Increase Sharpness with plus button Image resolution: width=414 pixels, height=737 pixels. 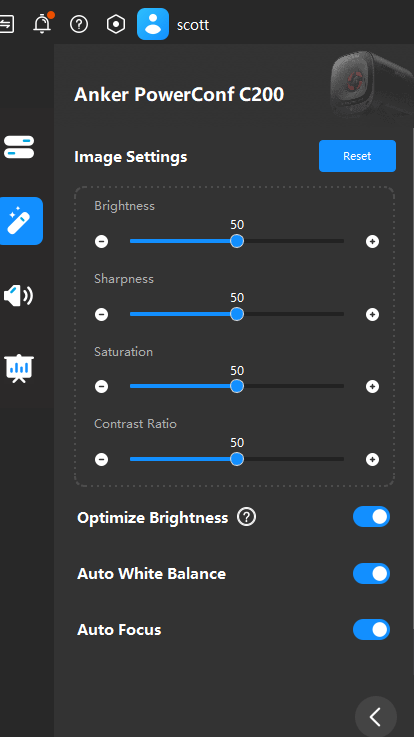coord(372,314)
